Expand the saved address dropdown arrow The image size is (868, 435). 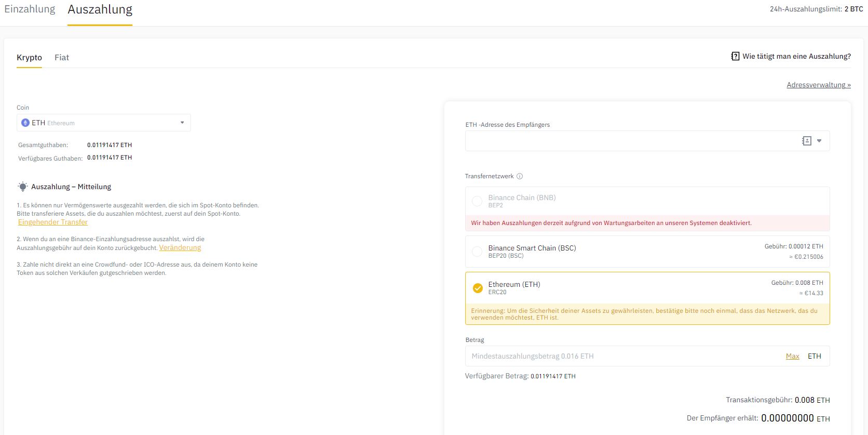(819, 141)
